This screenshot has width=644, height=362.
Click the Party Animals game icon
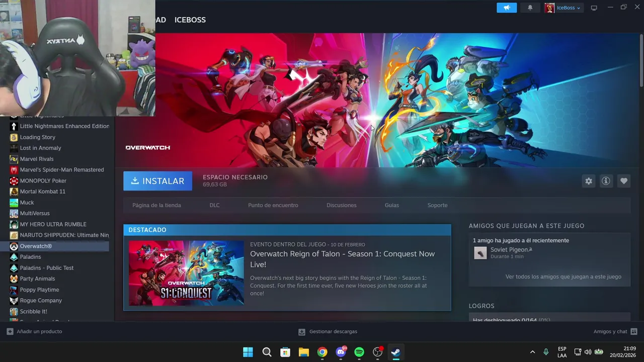[x=14, y=279]
